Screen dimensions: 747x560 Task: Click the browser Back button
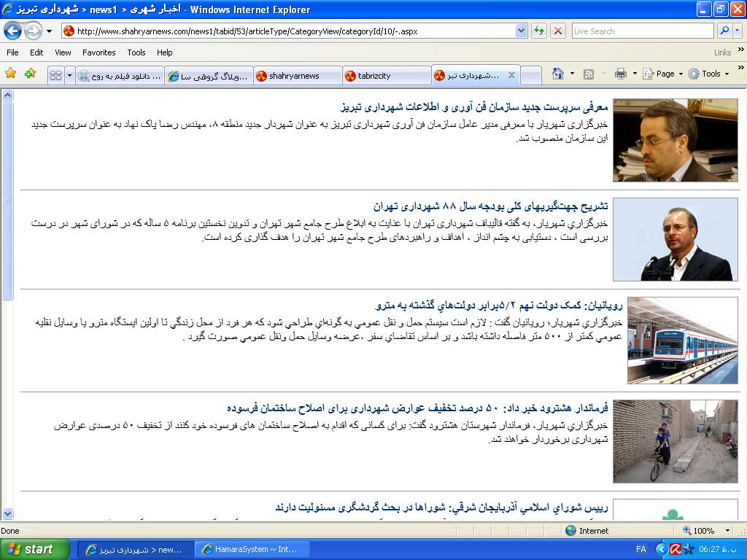point(12,31)
